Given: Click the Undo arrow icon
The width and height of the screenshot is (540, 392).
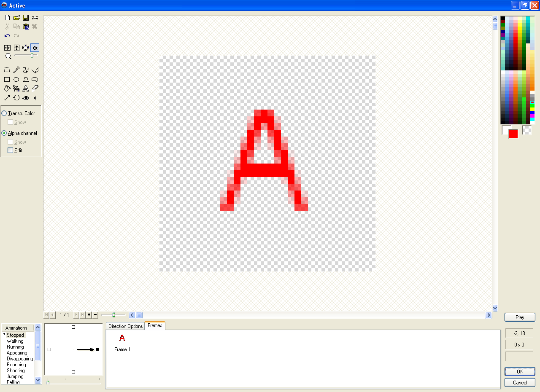Looking at the screenshot, I should point(7,36).
